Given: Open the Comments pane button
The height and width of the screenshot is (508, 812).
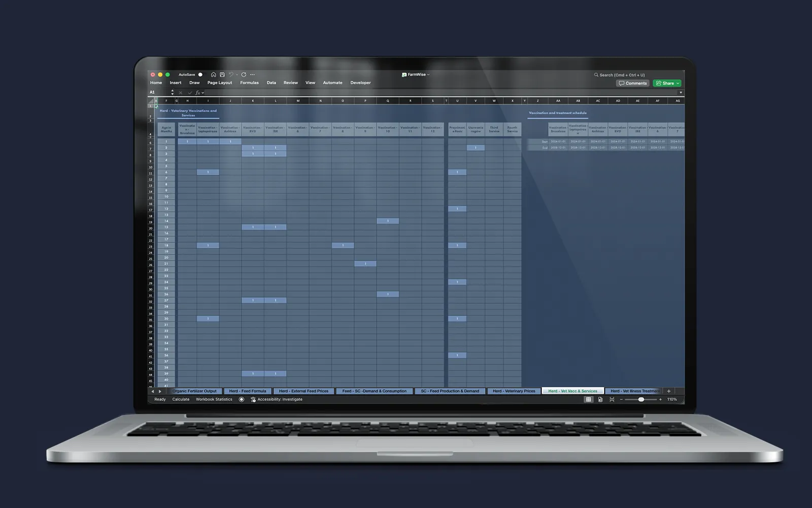Looking at the screenshot, I should [x=633, y=83].
